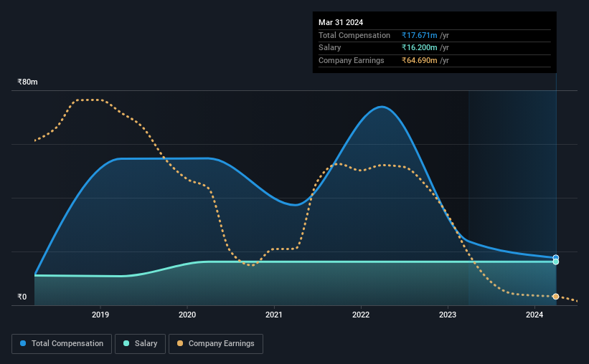Click the 2020 x-axis label
Screen dimensions: 589x364
pyautogui.click(x=187, y=315)
